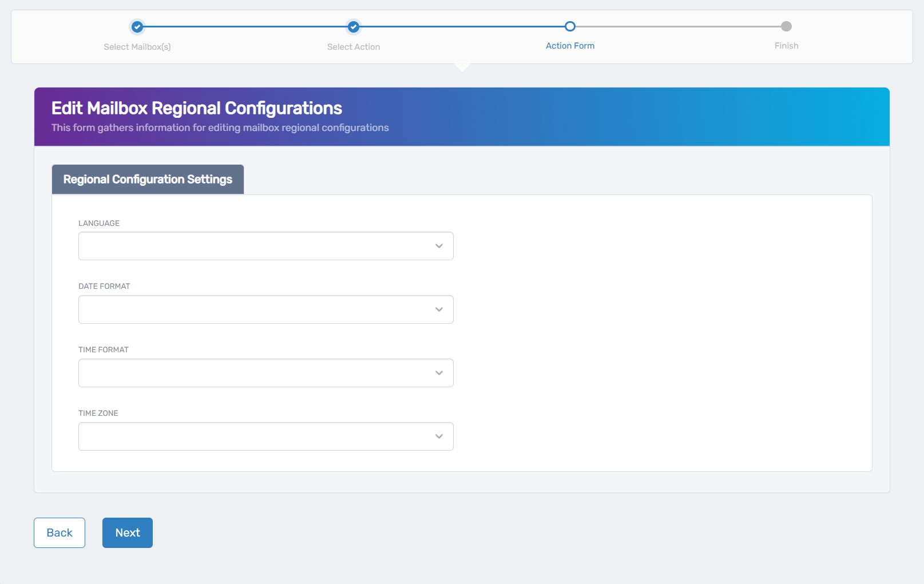Open the Date Format dropdown
This screenshot has height=584, width=924.
pyautogui.click(x=265, y=309)
